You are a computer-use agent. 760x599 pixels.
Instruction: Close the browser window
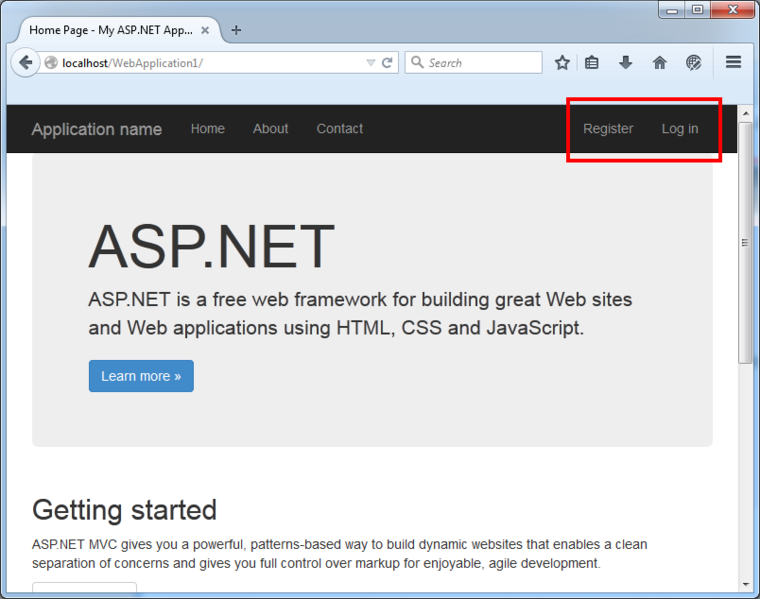pyautogui.click(x=733, y=10)
